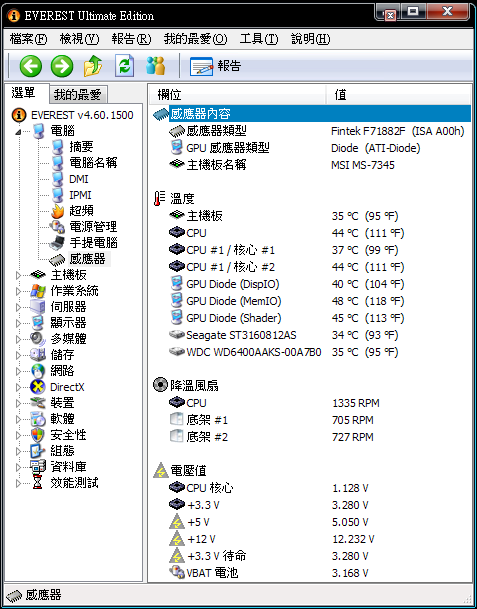
Task: Click the Refresh toolbar icon
Action: 125,66
